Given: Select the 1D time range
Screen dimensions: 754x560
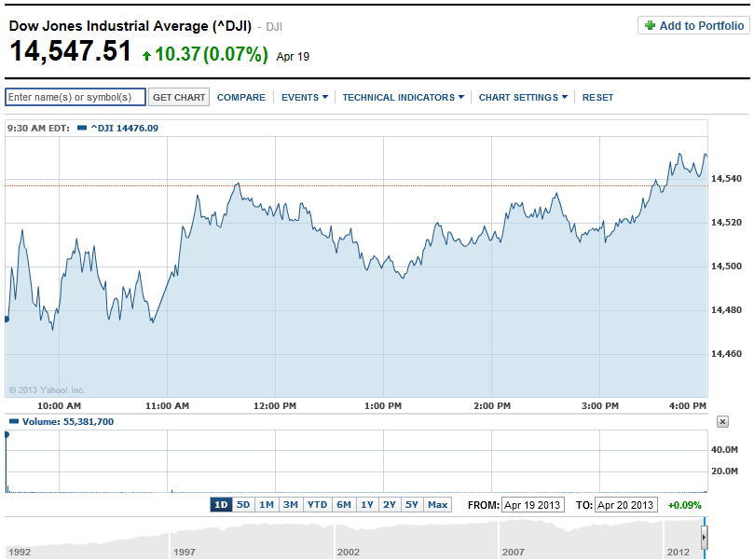Looking at the screenshot, I should point(221,505).
